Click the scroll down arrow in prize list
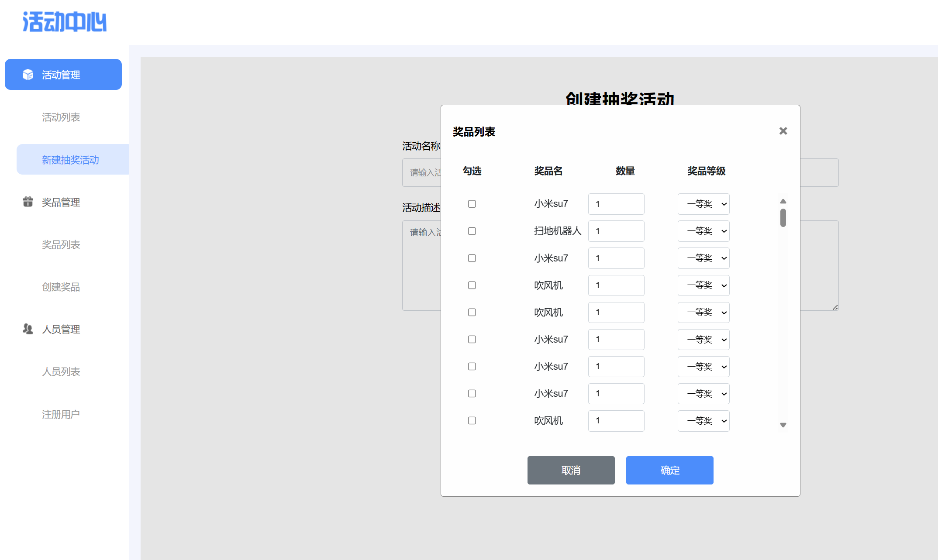Viewport: 938px width, 560px height. click(x=783, y=425)
